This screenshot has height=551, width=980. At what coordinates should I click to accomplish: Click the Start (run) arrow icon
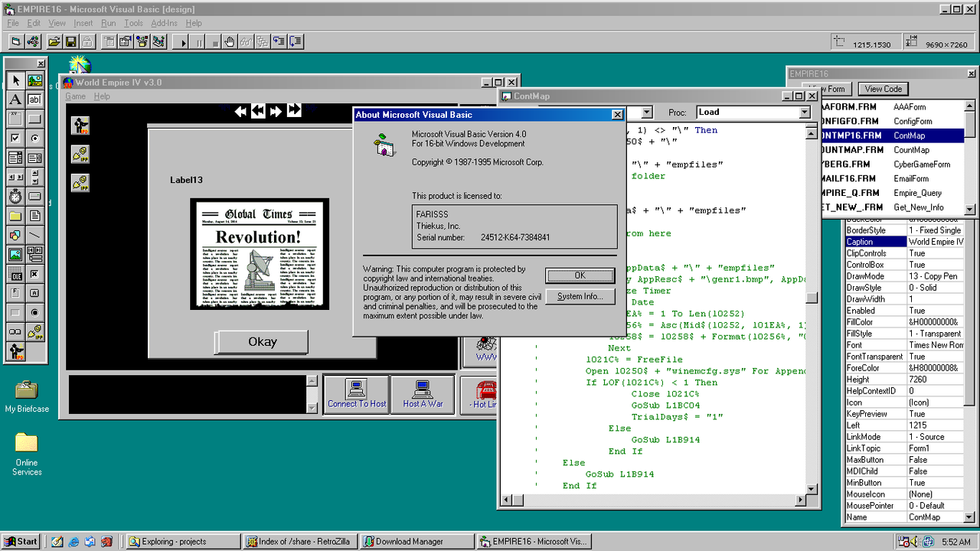tap(183, 41)
